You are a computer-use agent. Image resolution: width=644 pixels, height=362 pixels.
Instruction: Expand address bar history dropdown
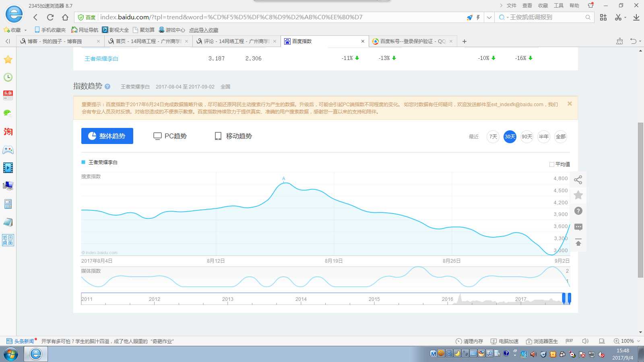[489, 17]
